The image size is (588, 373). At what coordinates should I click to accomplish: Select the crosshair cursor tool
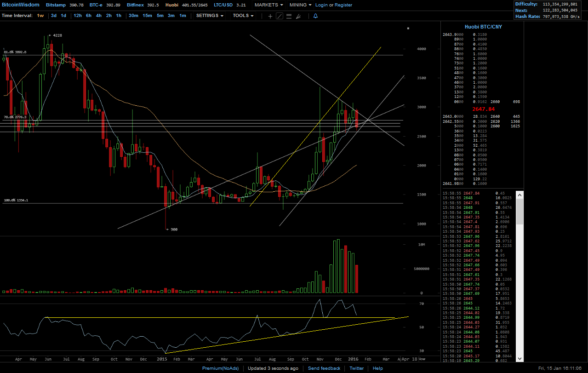pos(270,16)
